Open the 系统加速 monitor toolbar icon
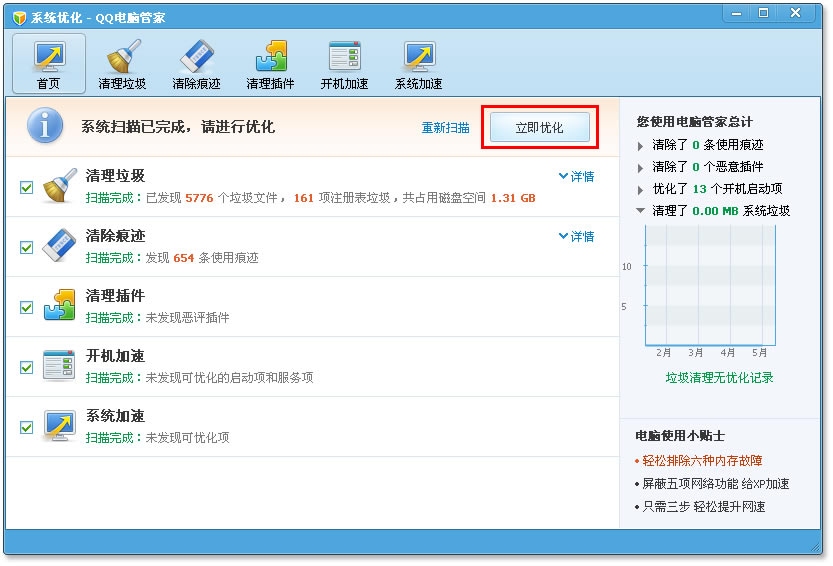The image size is (833, 566). (419, 64)
